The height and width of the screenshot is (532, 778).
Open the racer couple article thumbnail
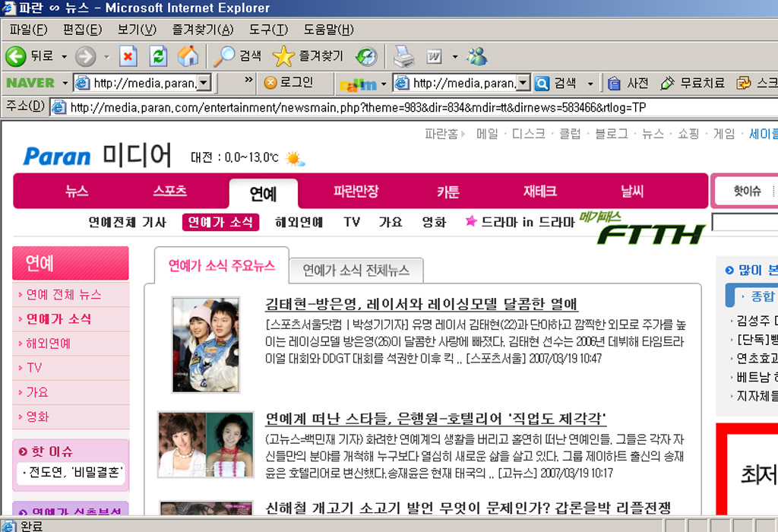pos(205,345)
